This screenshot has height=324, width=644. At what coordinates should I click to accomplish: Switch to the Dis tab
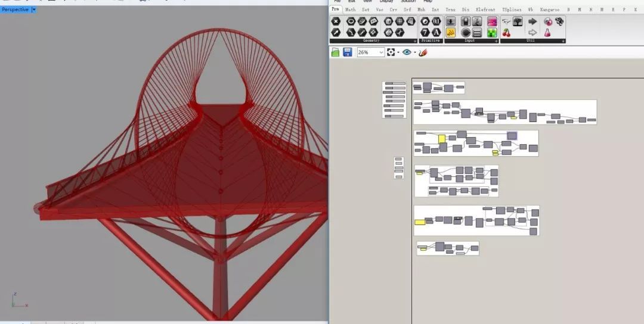click(465, 10)
